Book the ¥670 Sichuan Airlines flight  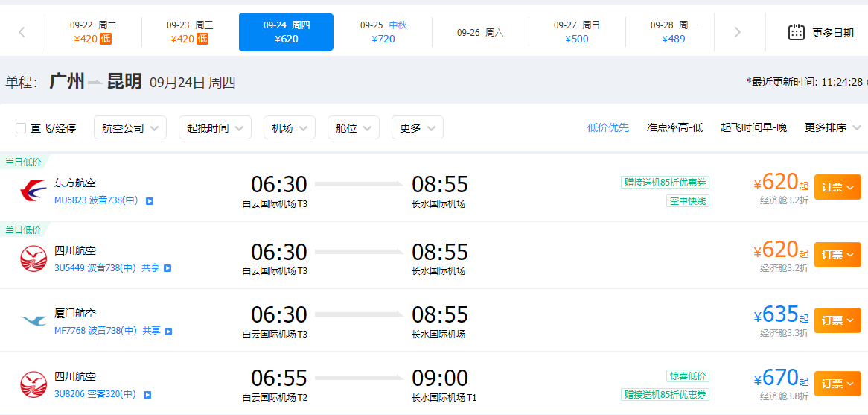[837, 384]
